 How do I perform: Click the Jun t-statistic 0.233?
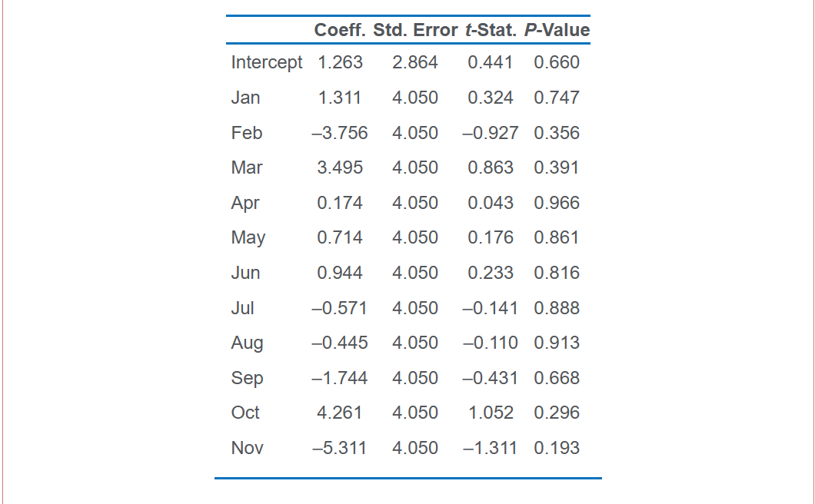[x=491, y=273]
